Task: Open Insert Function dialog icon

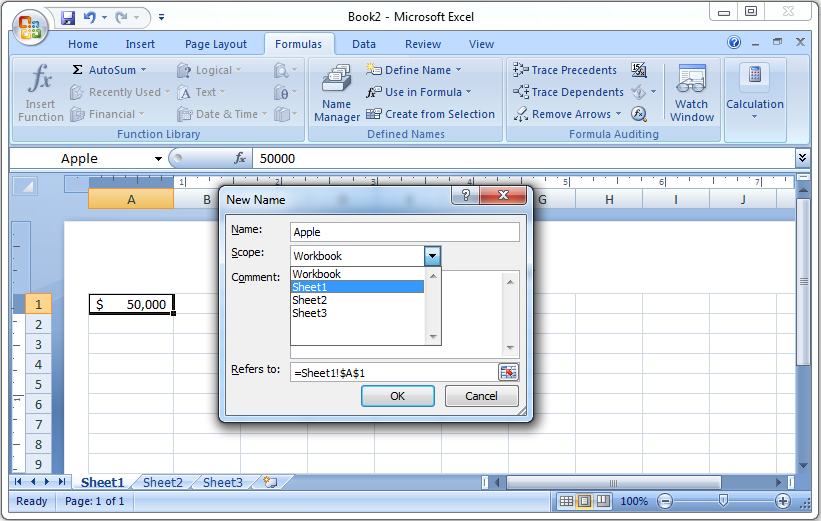Action: (40, 93)
